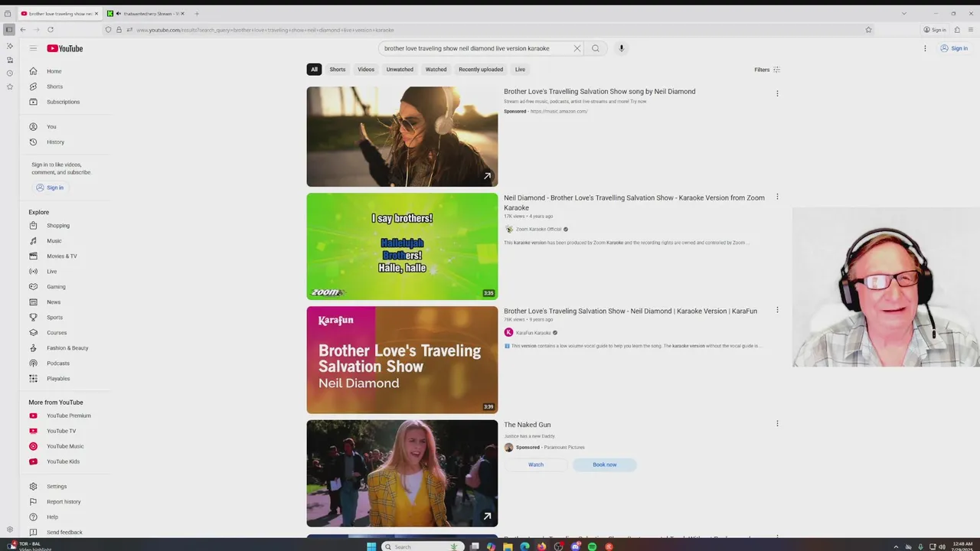
Task: Open File Explorer from the taskbar
Action: tap(508, 546)
